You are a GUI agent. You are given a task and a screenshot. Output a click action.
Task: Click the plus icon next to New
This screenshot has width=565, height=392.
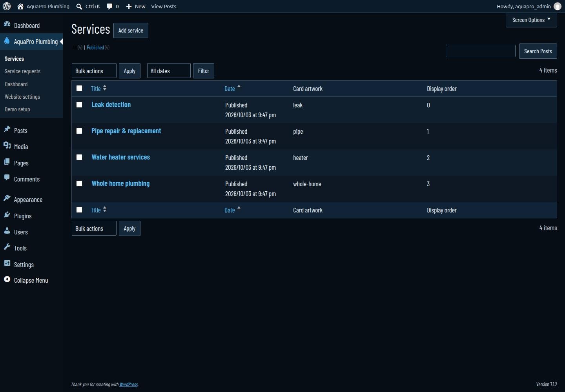[x=129, y=6]
